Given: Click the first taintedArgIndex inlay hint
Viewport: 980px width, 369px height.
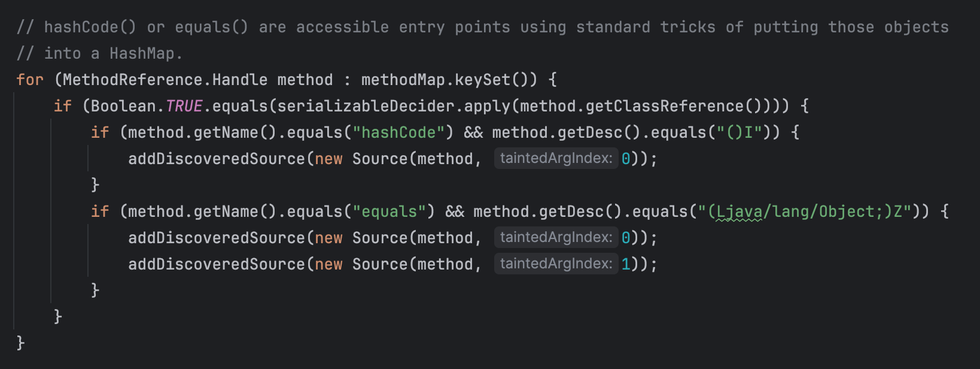Looking at the screenshot, I should click(x=556, y=159).
